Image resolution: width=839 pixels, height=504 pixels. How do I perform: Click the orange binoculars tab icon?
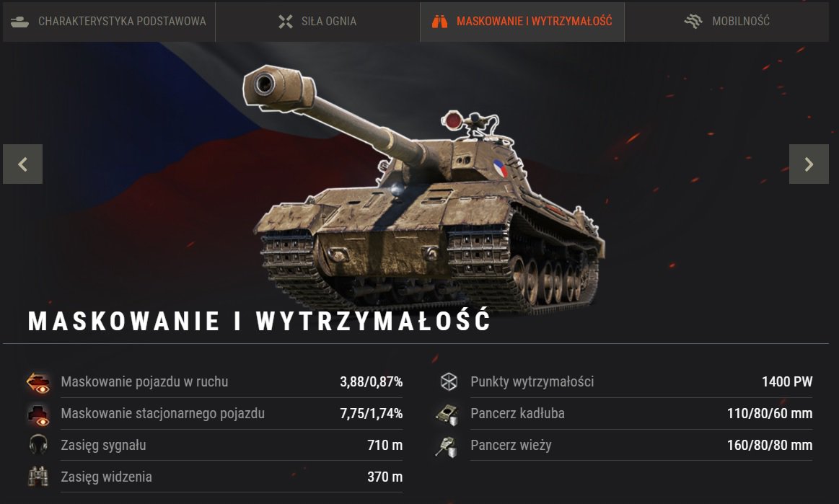pos(439,22)
